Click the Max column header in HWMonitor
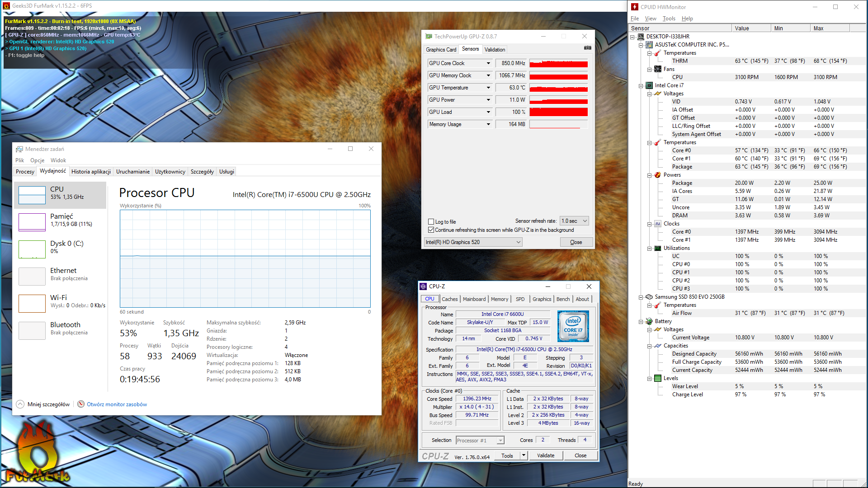This screenshot has height=488, width=868. pyautogui.click(x=830, y=28)
